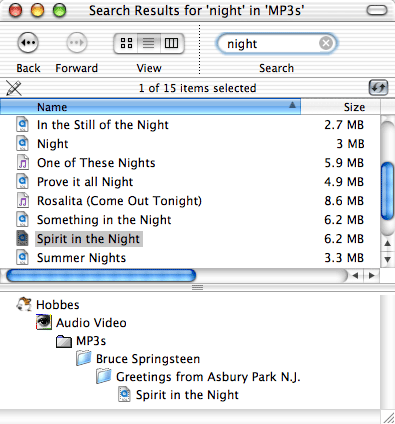Image resolution: width=395 pixels, height=424 pixels.
Task: Select the 'Night' result row
Action: [190, 144]
